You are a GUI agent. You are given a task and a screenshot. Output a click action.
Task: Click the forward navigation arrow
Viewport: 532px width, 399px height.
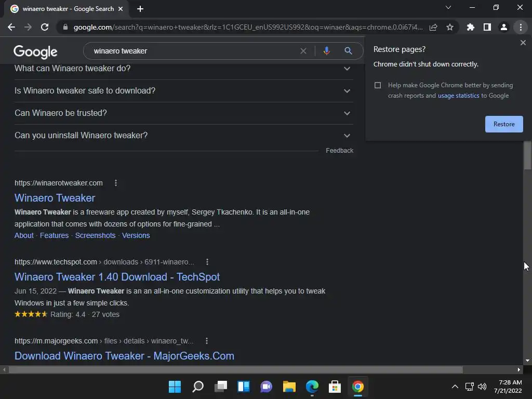tap(28, 27)
